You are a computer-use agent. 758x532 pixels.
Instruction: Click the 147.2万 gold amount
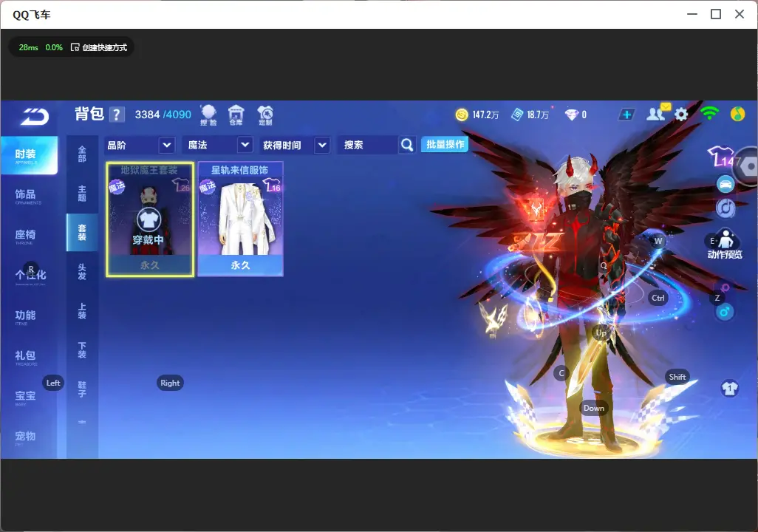click(485, 115)
